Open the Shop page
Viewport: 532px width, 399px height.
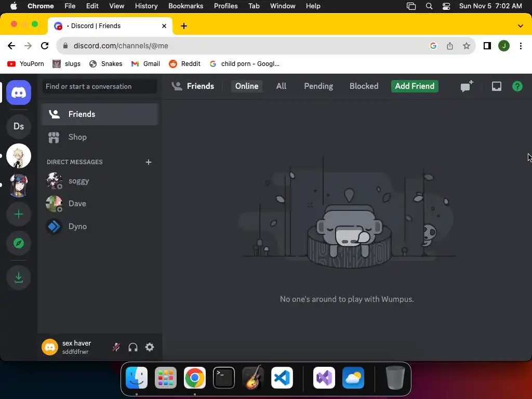pos(100,137)
